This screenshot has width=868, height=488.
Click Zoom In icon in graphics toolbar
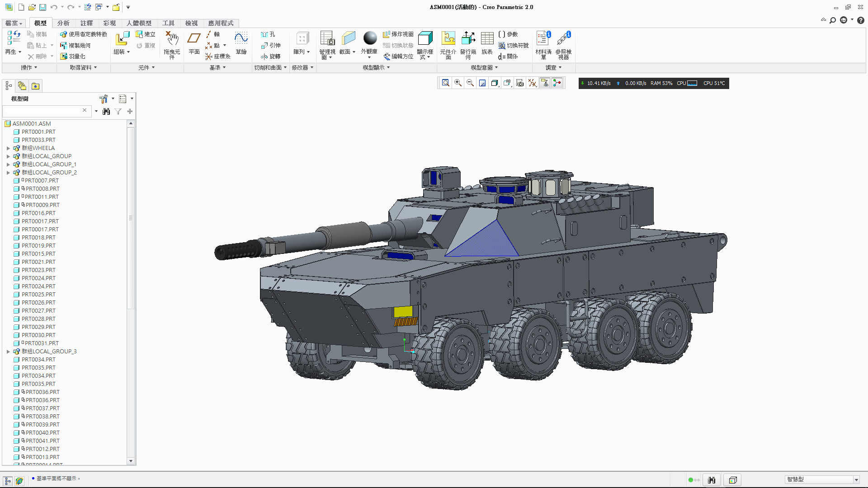[x=458, y=83]
